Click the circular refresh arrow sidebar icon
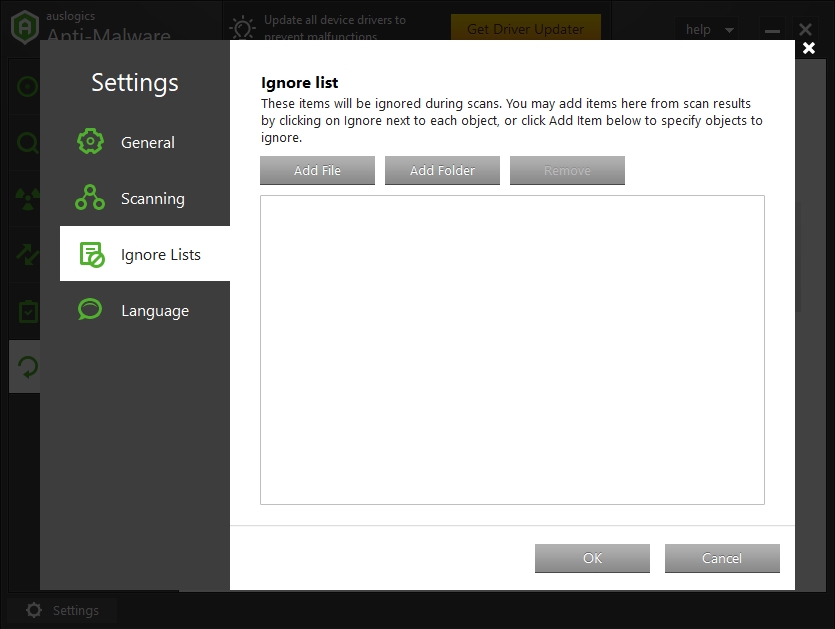 coord(26,367)
